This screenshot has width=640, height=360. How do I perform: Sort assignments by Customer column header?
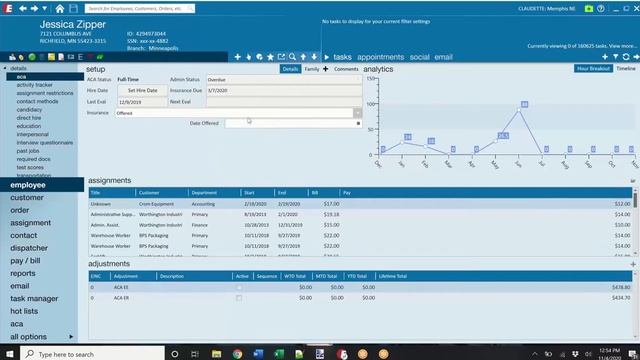coord(161,193)
